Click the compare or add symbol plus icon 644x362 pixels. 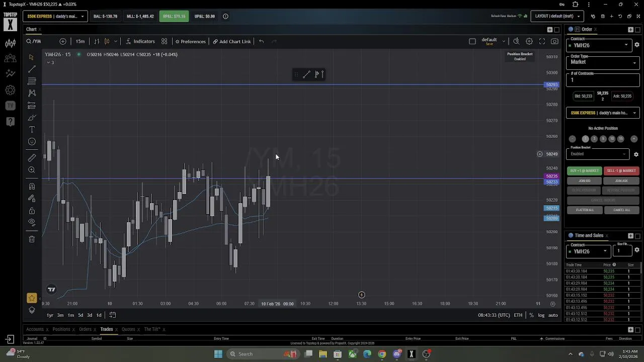[63, 41]
